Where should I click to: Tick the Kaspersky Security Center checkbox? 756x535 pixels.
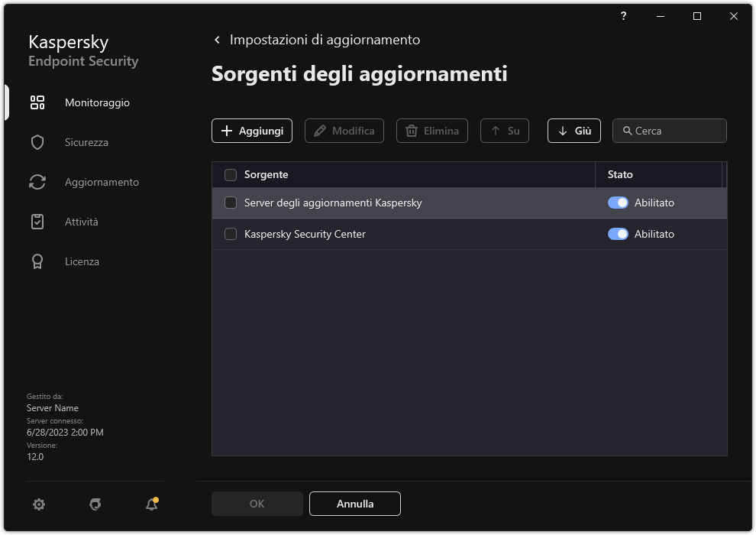(231, 235)
